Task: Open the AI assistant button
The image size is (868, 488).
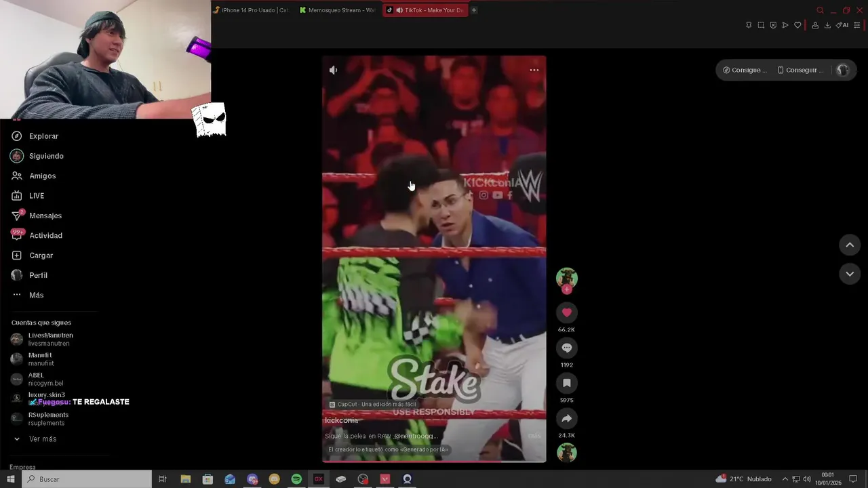Action: (x=842, y=25)
